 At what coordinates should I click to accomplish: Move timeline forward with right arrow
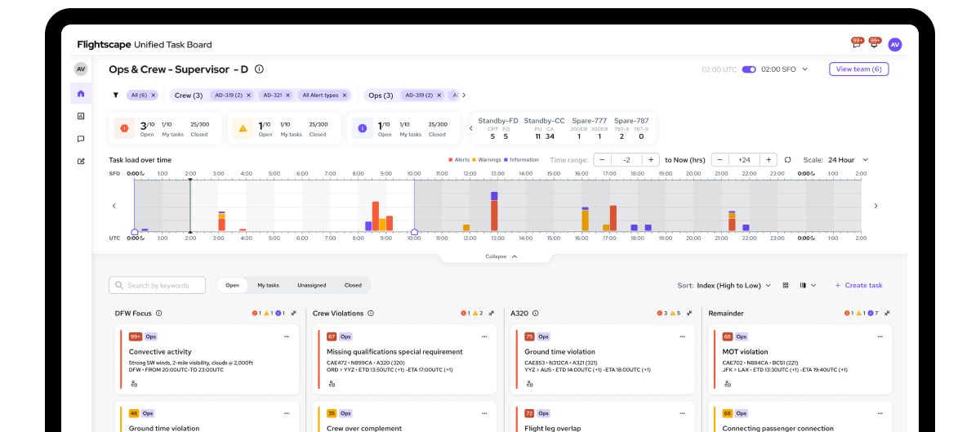point(875,206)
